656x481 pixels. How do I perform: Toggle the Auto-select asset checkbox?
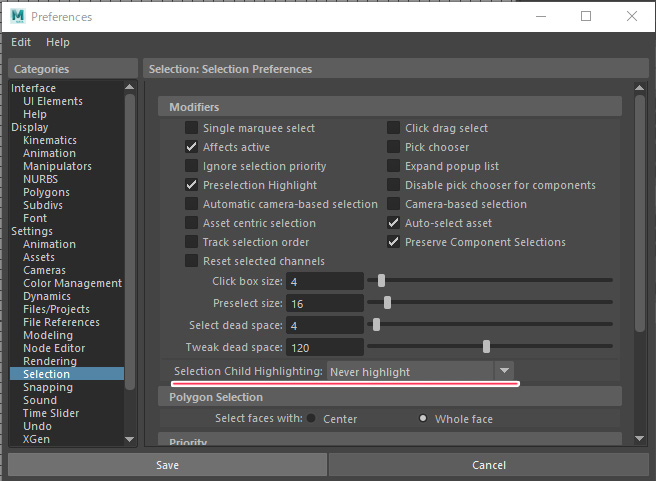coord(394,223)
